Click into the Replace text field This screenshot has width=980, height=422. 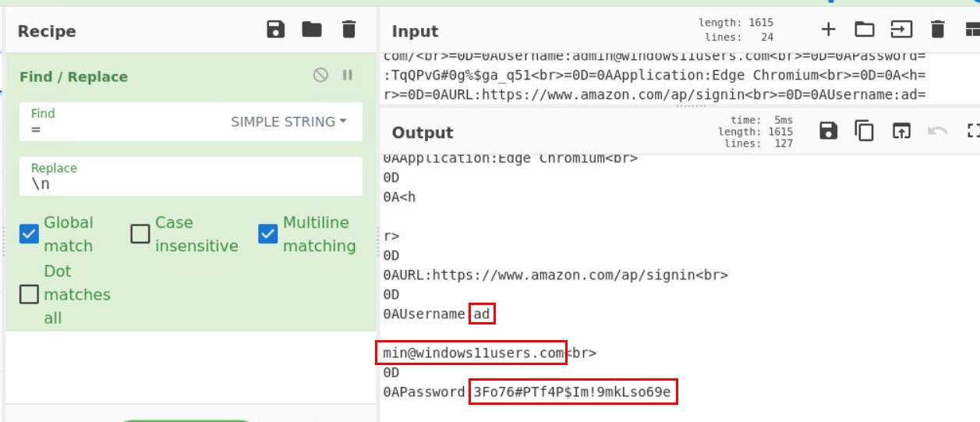(191, 177)
